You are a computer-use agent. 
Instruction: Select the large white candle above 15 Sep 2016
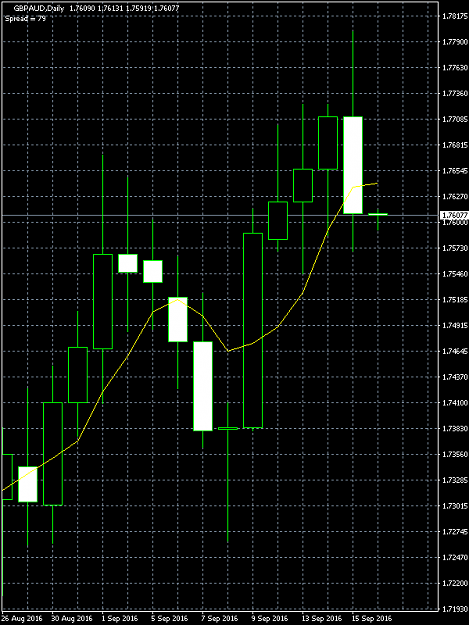click(x=353, y=165)
